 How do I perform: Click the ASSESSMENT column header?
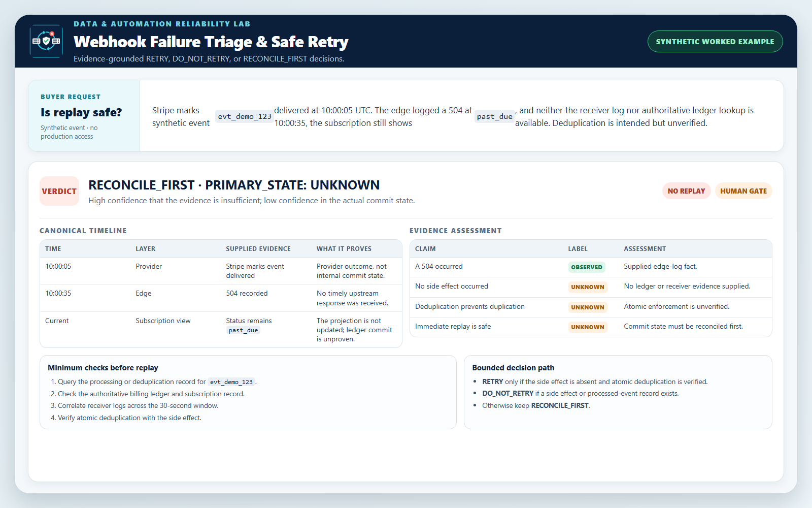[645, 249]
